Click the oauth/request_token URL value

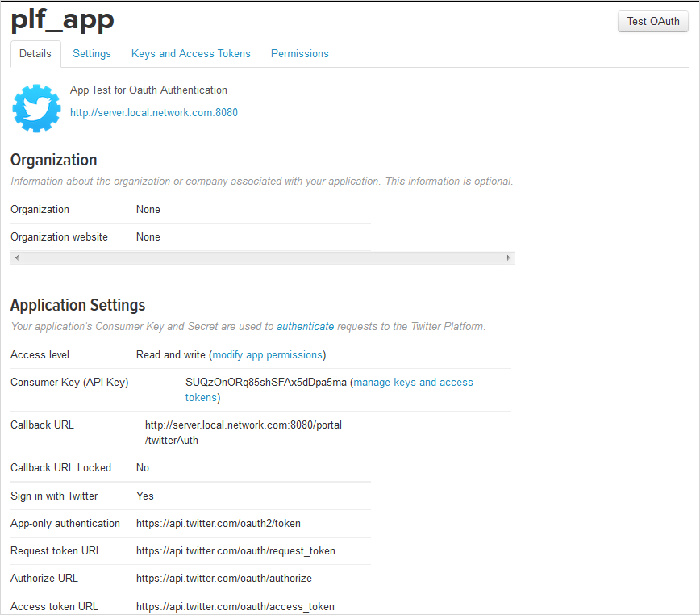pyautogui.click(x=235, y=550)
